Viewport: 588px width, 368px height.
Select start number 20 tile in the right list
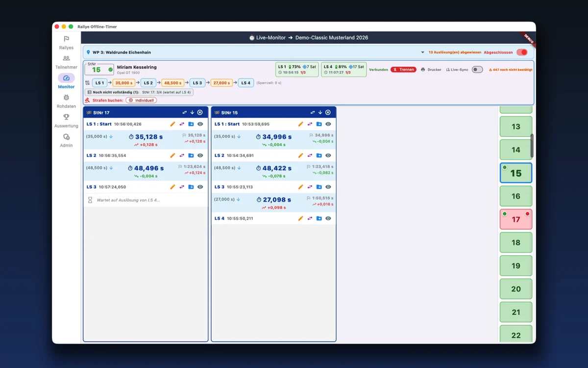click(x=516, y=289)
